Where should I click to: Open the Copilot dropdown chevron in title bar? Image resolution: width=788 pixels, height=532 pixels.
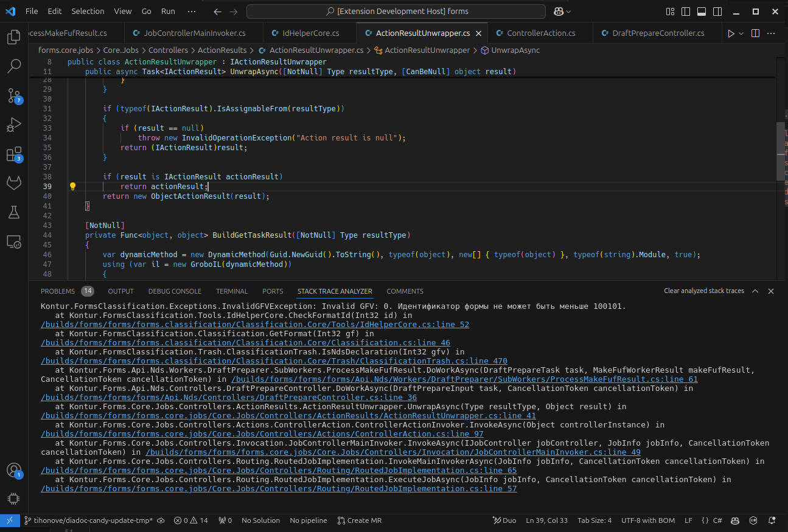coord(569,11)
